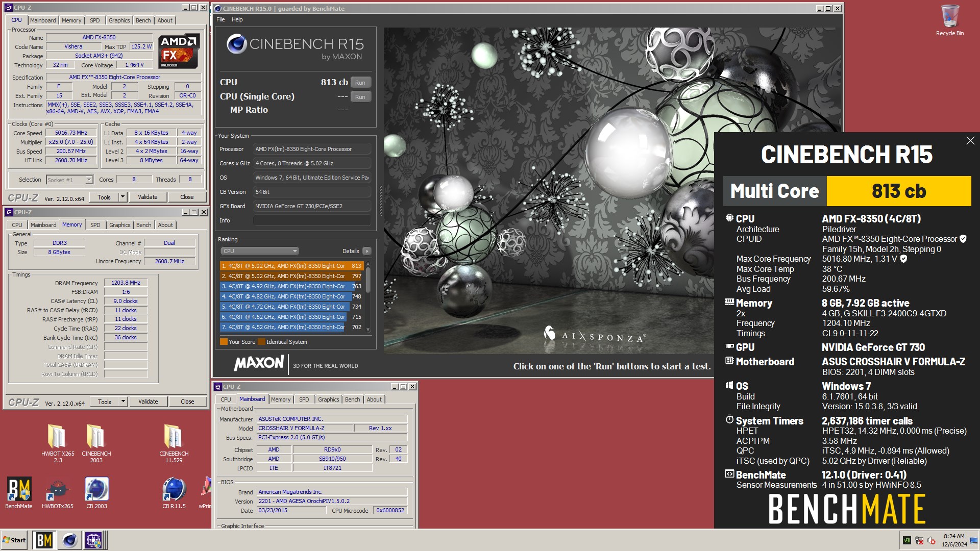The height and width of the screenshot is (551, 980).
Task: Open About tab in Memory CPU-Z window
Action: pos(165,225)
